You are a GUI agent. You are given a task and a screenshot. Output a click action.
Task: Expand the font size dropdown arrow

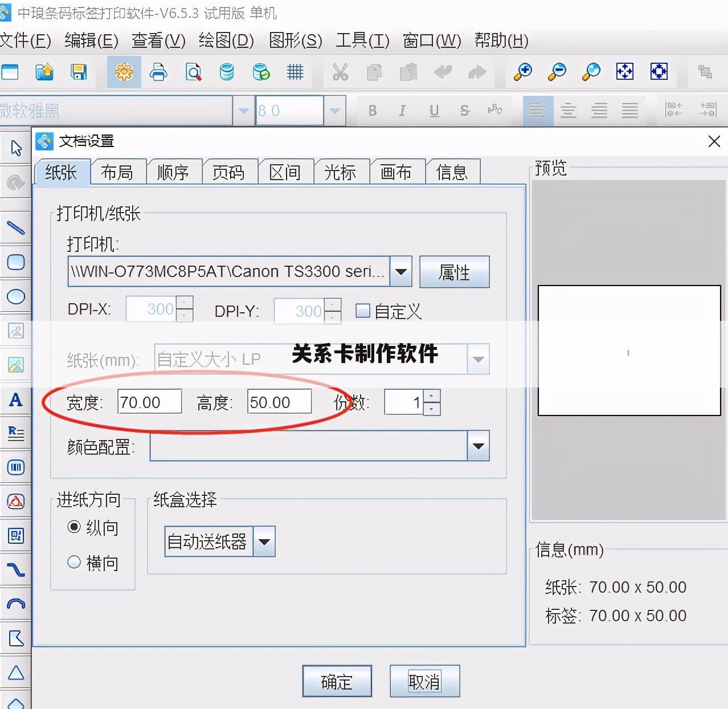click(x=335, y=111)
